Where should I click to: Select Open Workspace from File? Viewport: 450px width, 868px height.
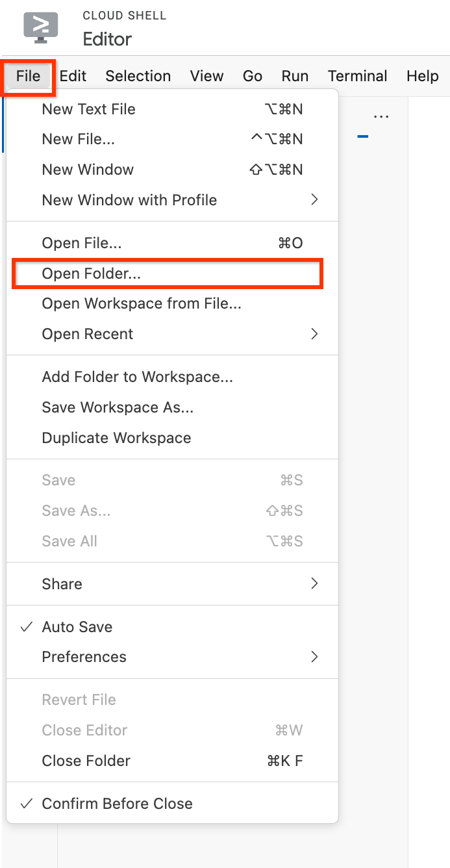[141, 303]
